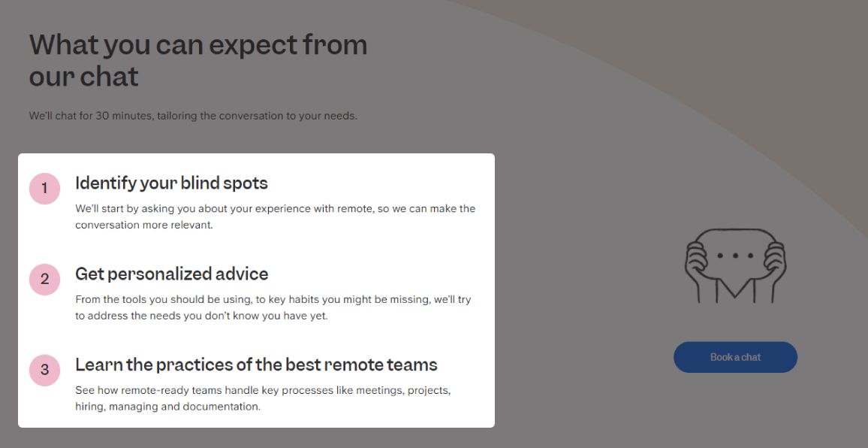Click the '30 minutes' subtitle text
The image size is (868, 448).
193,116
